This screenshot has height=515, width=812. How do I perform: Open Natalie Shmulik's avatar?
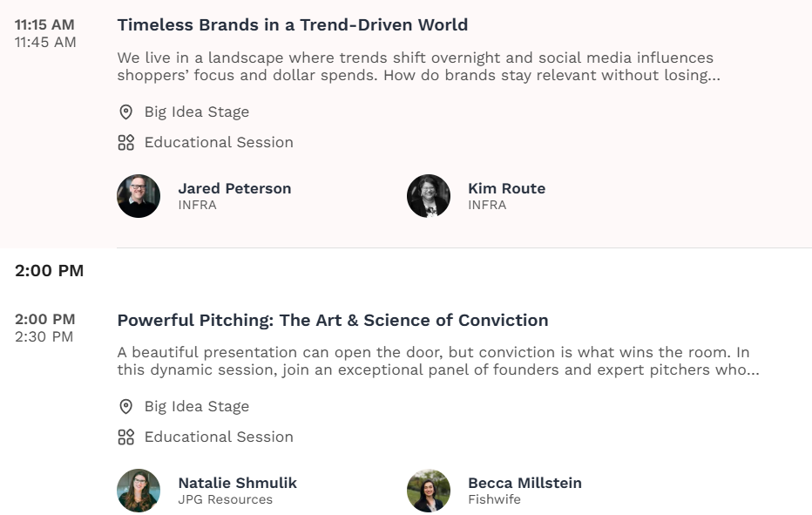point(139,491)
